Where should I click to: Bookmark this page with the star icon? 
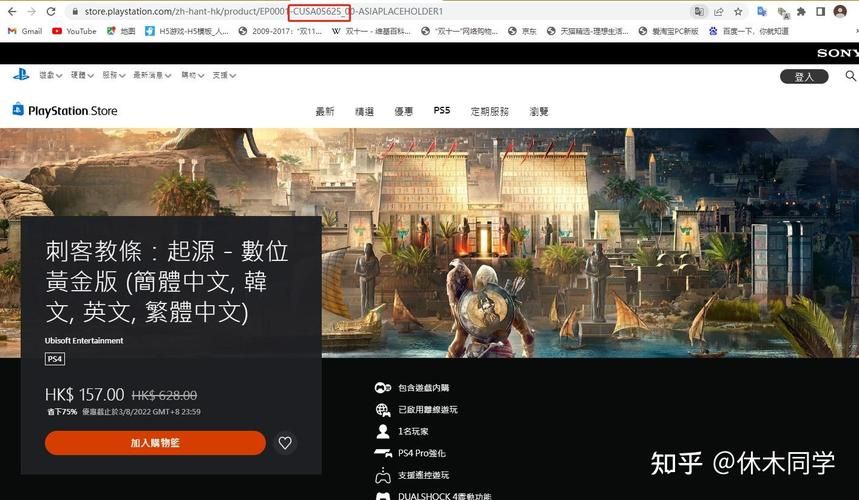[738, 12]
